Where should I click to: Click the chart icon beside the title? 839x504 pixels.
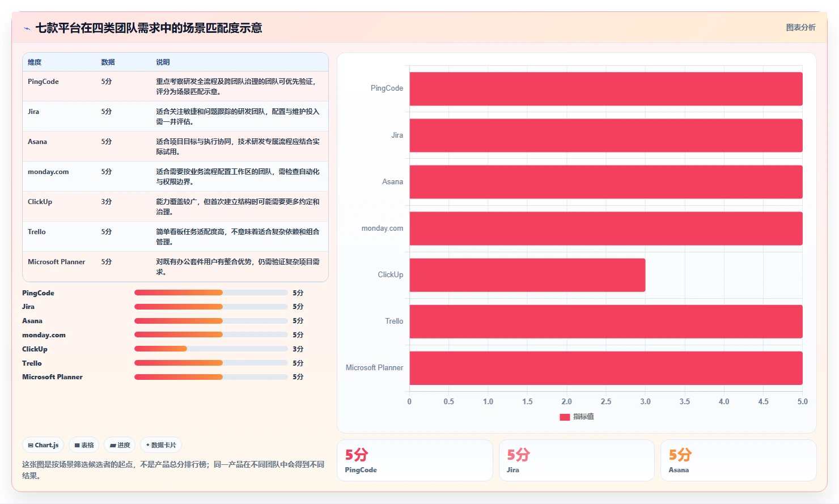tap(27, 28)
